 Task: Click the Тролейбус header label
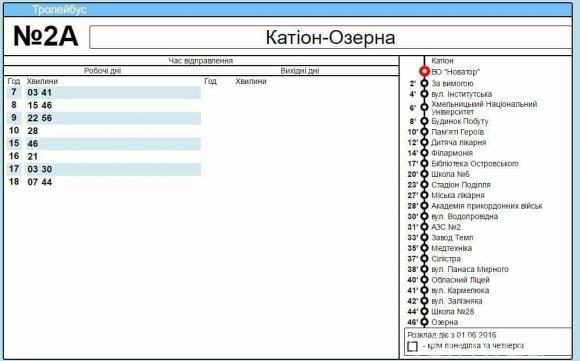pos(59,10)
